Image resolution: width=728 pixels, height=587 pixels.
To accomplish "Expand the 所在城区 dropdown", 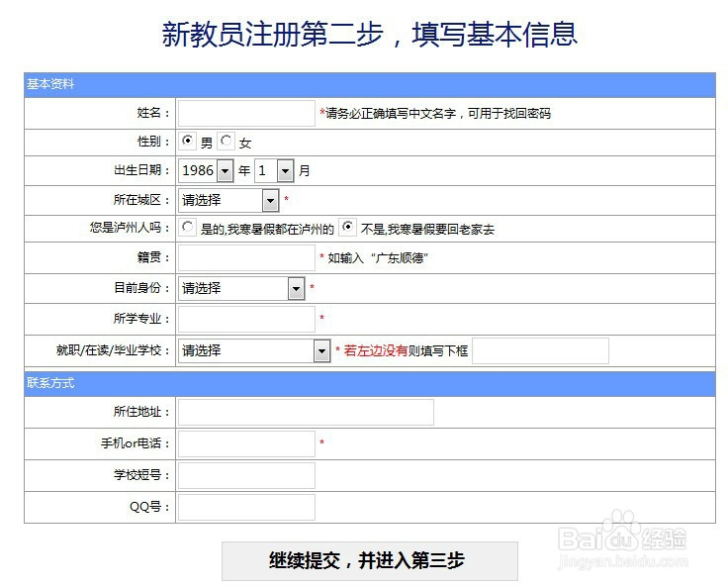I will pos(228,200).
